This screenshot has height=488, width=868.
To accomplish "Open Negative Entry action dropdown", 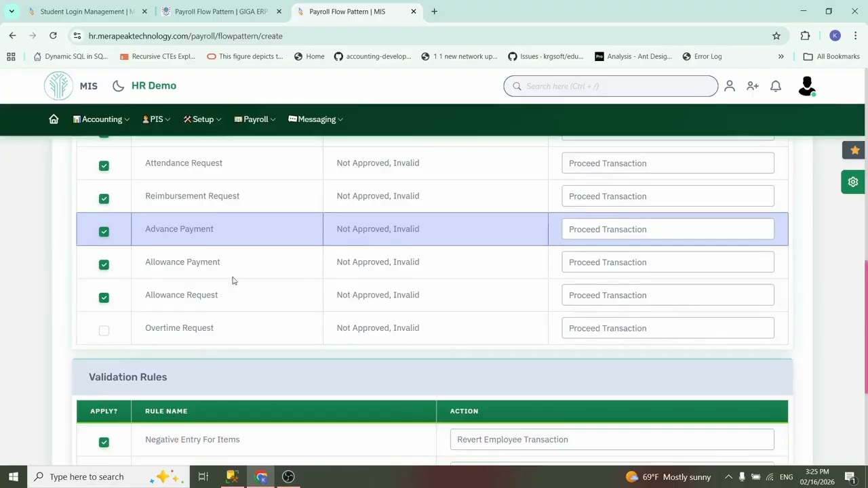I will tap(612, 439).
